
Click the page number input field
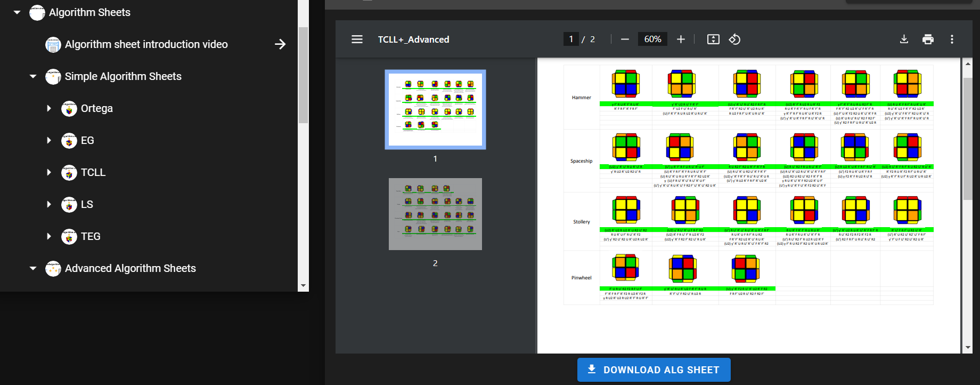pos(571,39)
